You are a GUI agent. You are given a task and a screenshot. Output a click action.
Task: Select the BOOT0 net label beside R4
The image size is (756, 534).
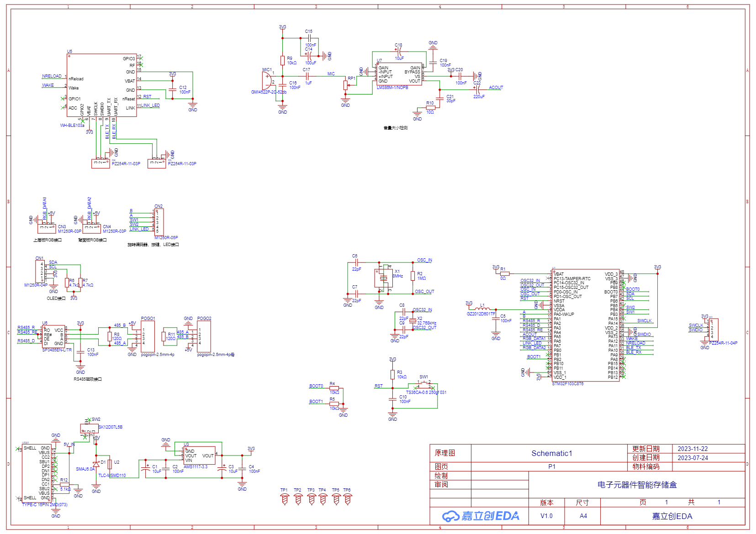coord(316,386)
